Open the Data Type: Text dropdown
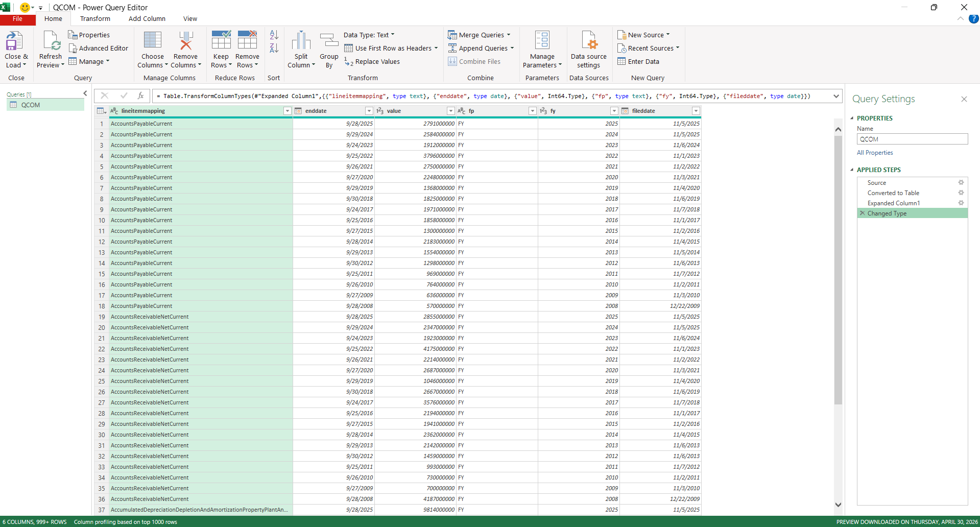 [x=369, y=35]
